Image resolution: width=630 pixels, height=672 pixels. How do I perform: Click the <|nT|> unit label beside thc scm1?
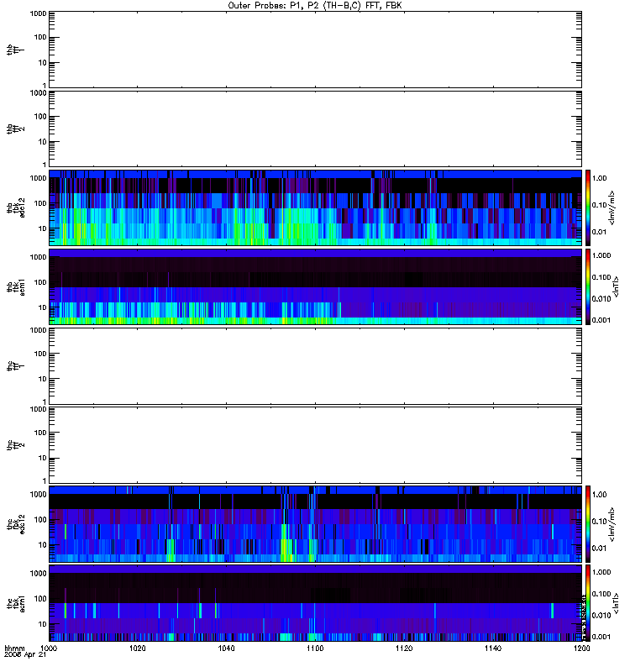616,603
